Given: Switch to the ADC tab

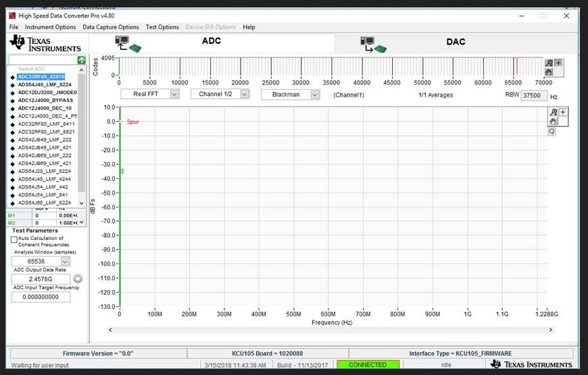Looking at the screenshot, I should pos(212,41).
